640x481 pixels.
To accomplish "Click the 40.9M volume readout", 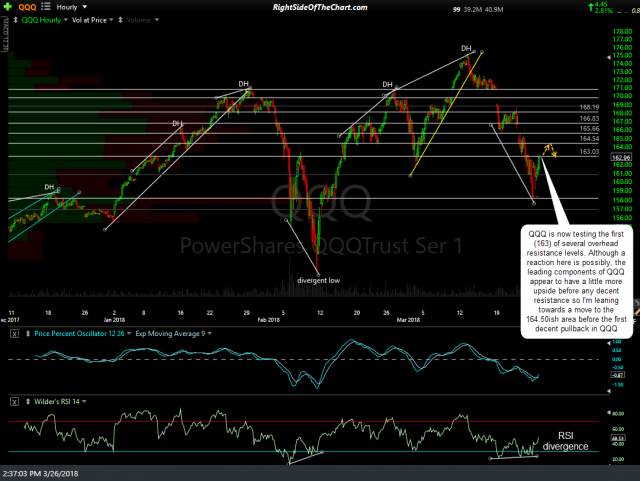I will click(494, 9).
